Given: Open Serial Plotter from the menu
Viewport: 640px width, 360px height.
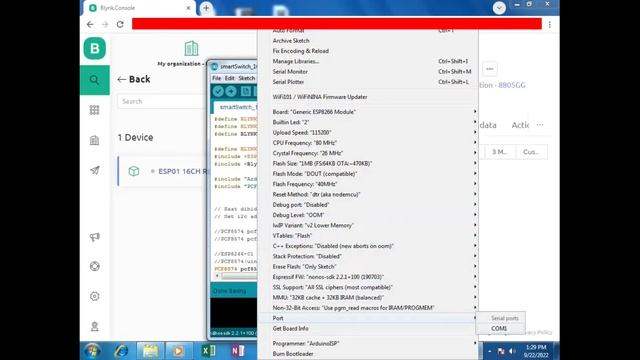Looking at the screenshot, I should pos(368,82).
